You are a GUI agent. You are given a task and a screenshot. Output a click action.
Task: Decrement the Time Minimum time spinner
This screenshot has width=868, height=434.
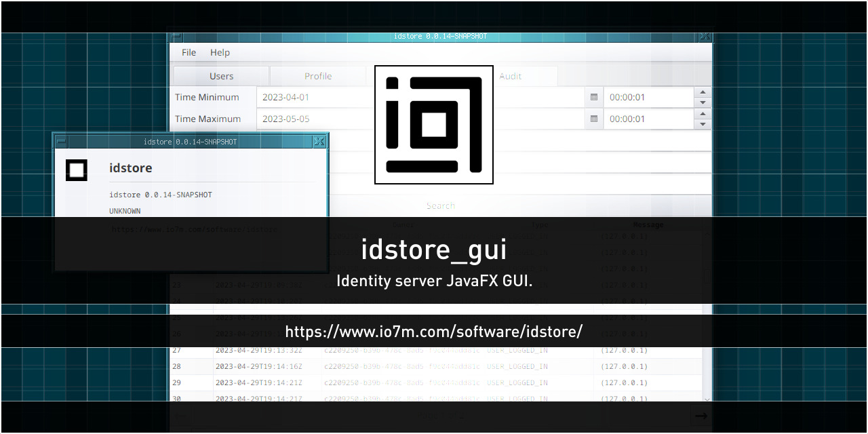(703, 102)
